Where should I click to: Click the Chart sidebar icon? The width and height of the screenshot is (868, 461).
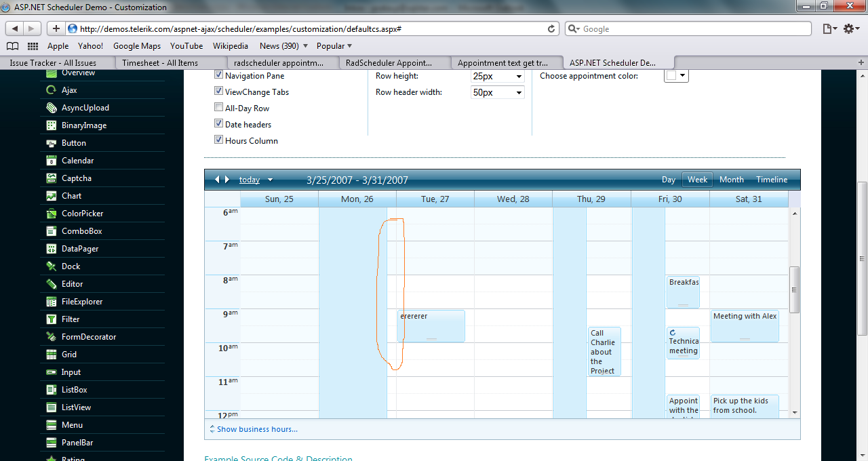pyautogui.click(x=51, y=196)
